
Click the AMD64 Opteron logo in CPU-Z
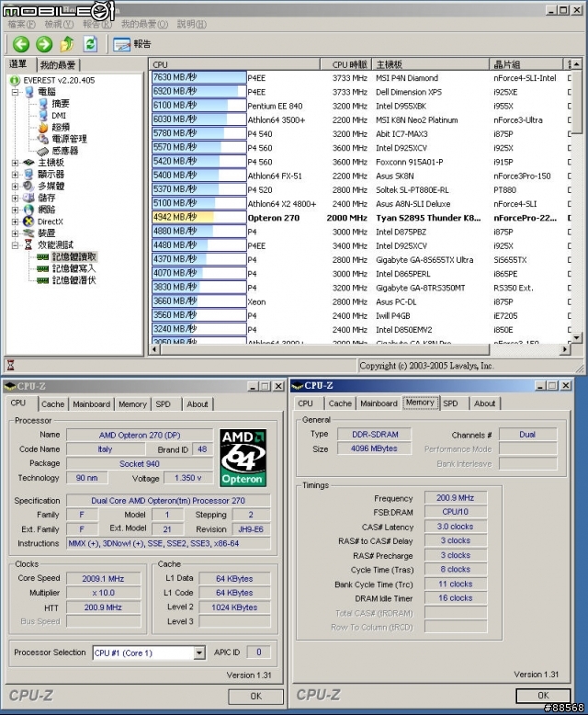pos(243,458)
